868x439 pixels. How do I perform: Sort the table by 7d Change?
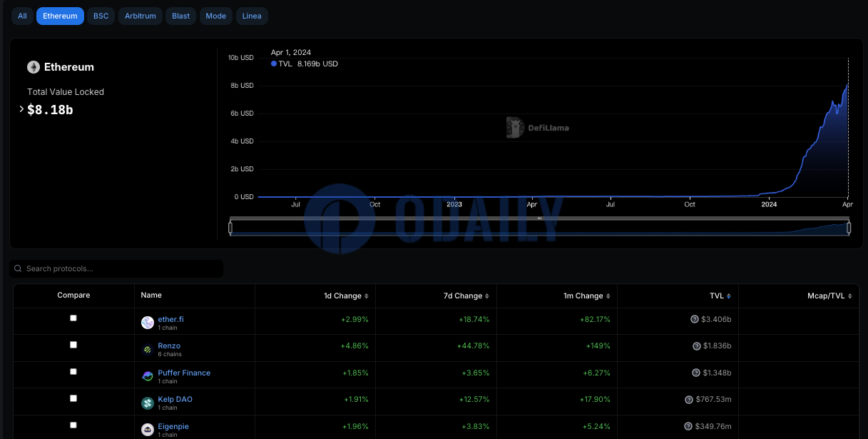point(467,296)
